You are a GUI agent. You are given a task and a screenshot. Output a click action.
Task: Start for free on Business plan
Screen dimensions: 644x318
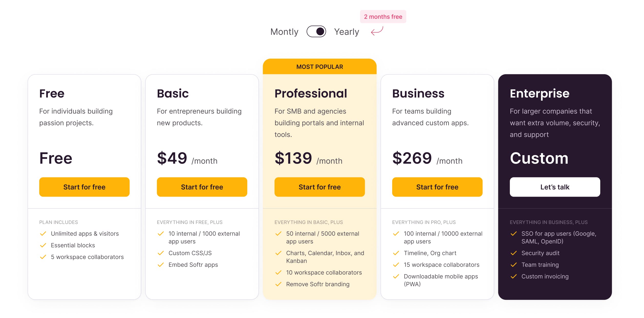coord(437,187)
